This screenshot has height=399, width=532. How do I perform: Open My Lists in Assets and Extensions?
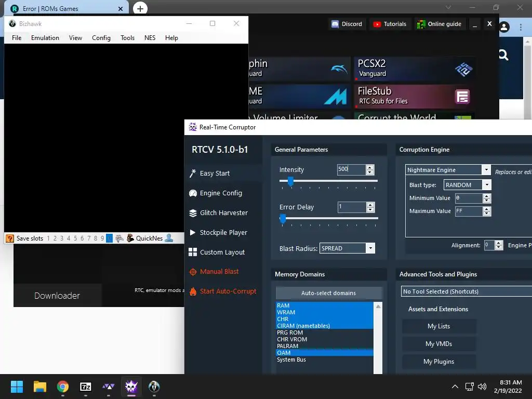[x=438, y=326]
